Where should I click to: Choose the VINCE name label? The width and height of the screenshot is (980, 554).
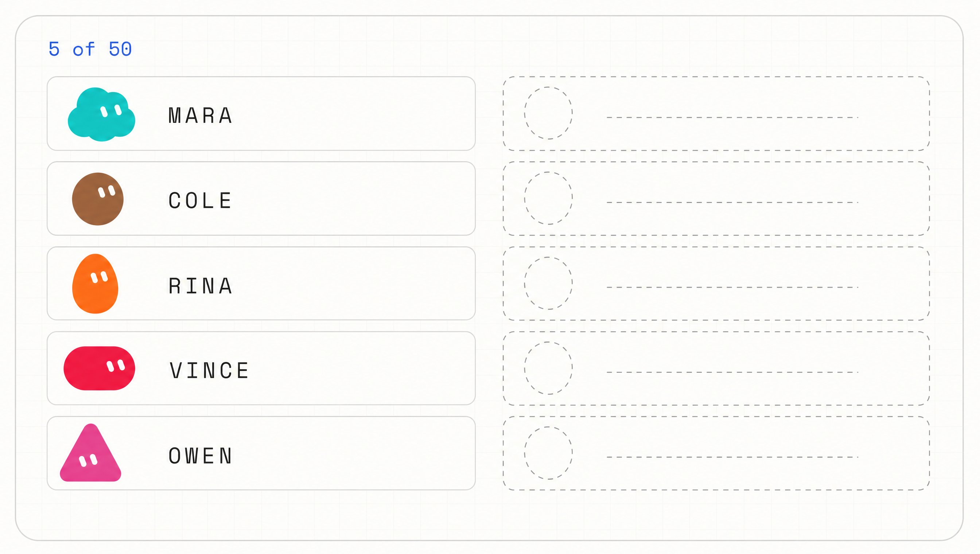[x=209, y=371]
